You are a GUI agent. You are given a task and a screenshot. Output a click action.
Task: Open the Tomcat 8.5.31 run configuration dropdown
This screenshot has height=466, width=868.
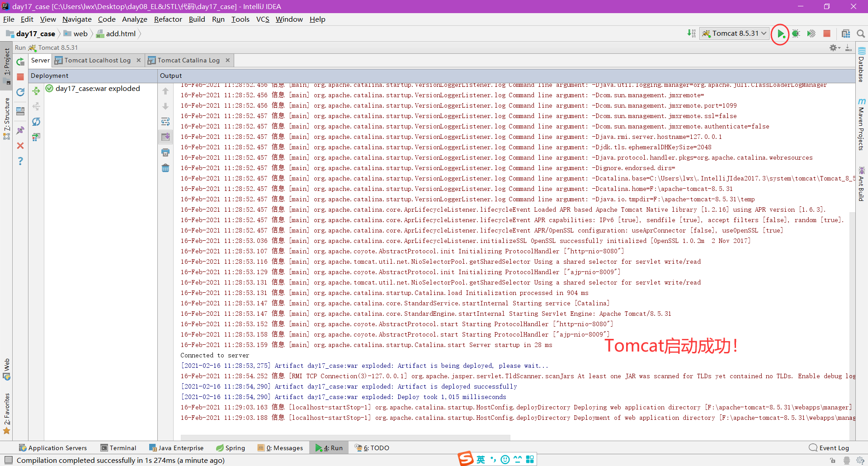point(735,33)
